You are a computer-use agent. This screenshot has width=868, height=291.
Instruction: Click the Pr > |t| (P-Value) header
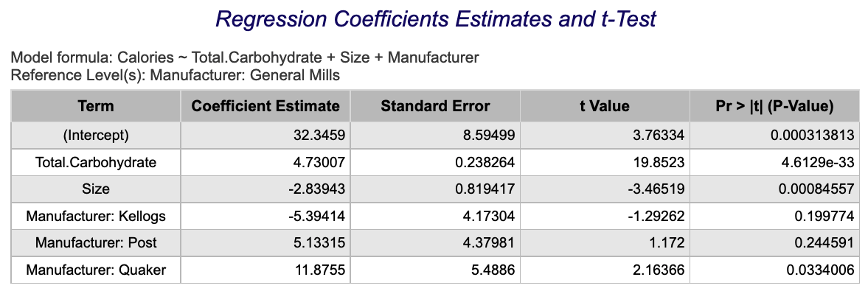774,106
